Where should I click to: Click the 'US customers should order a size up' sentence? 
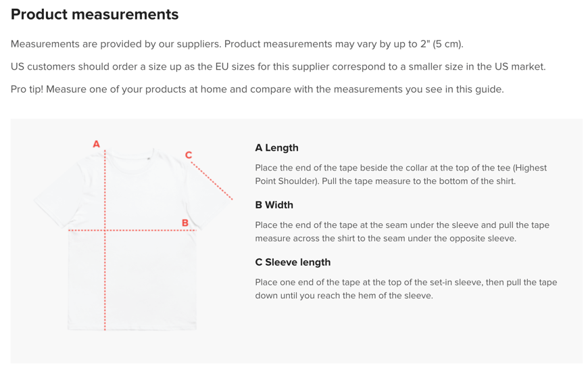[278, 66]
